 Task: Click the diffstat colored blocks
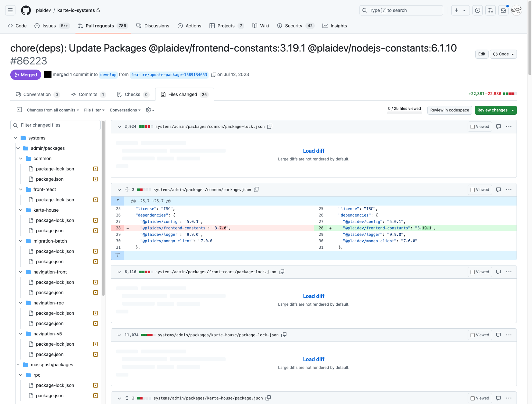point(509,93)
